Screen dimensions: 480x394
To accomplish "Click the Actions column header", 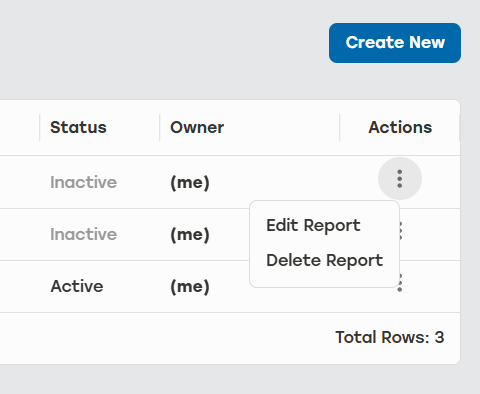I will point(400,127).
